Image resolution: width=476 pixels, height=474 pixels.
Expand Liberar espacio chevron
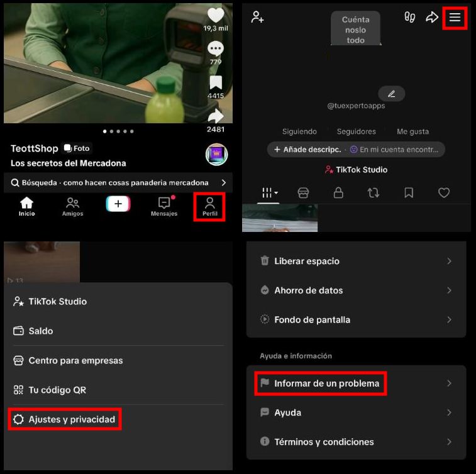450,261
